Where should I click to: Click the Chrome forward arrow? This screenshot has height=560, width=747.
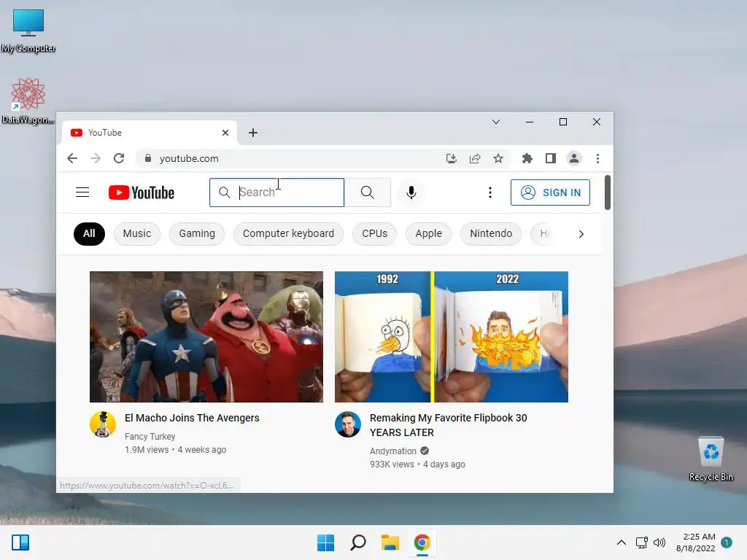coord(96,158)
